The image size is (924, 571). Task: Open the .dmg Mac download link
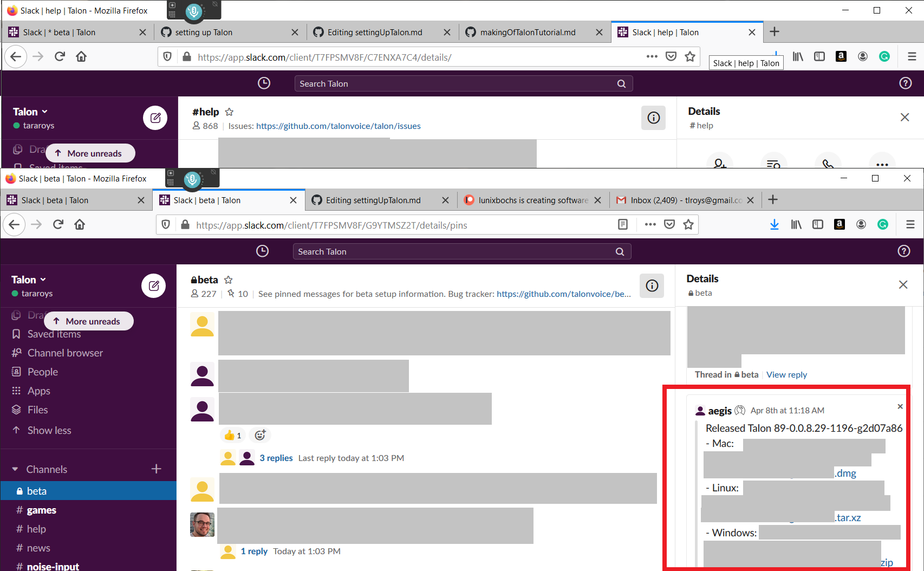(845, 473)
